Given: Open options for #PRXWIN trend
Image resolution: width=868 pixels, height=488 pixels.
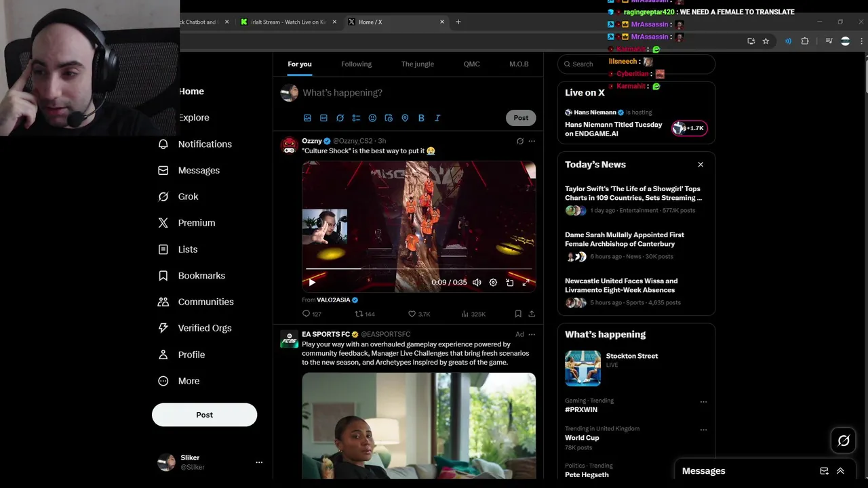Looking at the screenshot, I should (703, 401).
